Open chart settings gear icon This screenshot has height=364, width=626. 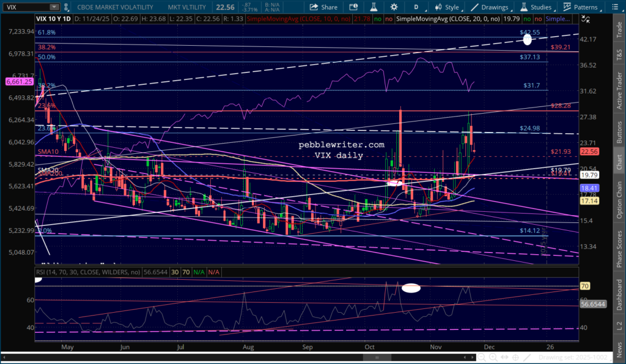tap(394, 7)
